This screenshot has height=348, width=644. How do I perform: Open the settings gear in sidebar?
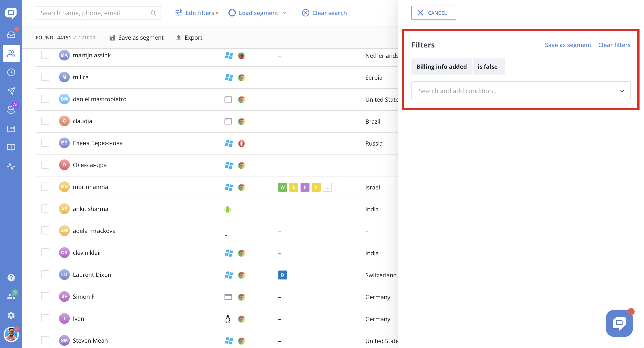[11, 315]
